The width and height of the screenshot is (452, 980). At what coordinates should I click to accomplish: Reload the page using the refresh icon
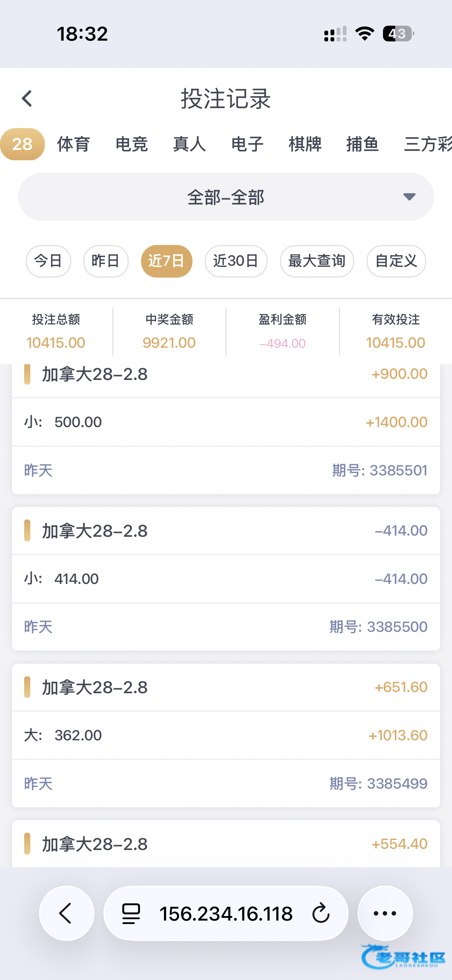[321, 913]
